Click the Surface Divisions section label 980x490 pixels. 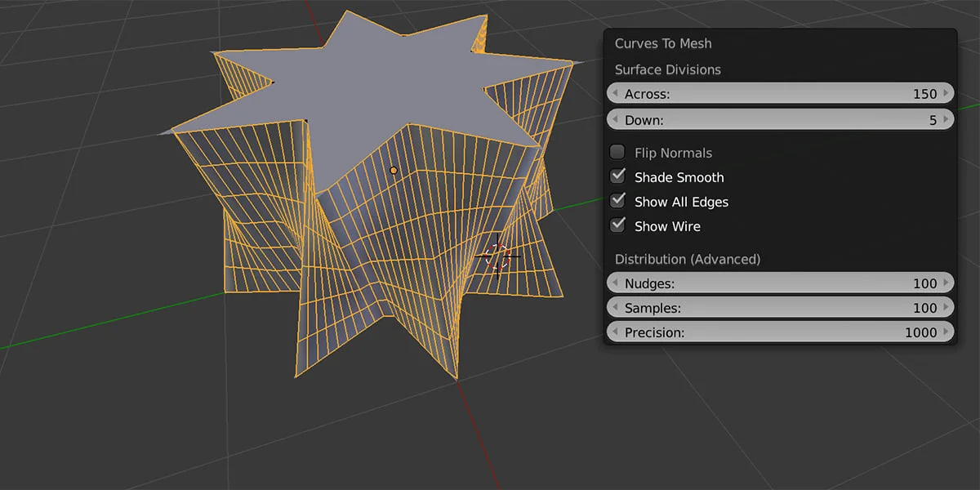coord(670,69)
